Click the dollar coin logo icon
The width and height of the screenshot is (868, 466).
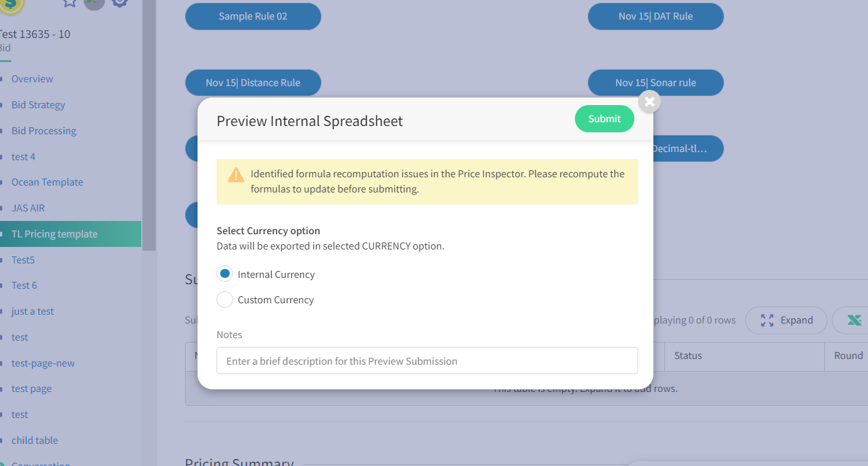(x=11, y=4)
